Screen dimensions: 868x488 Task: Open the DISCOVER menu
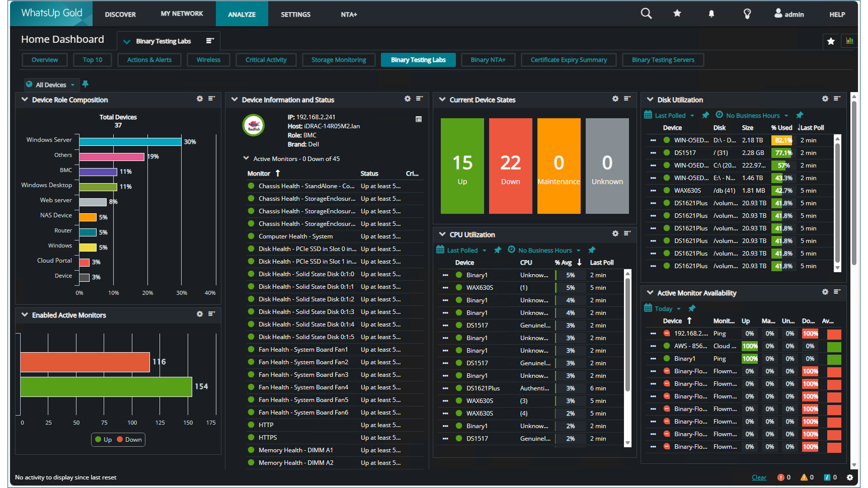pos(120,14)
